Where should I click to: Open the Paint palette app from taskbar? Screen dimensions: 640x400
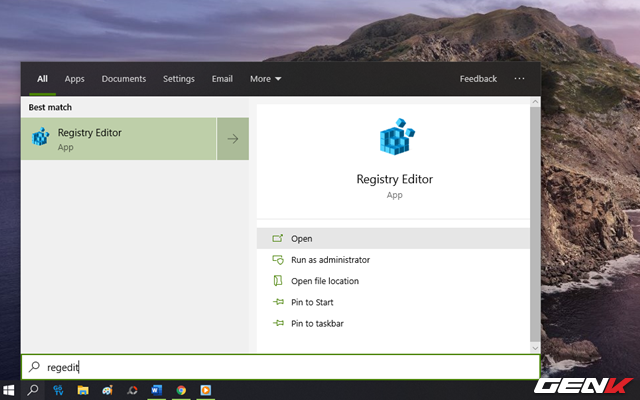tap(107, 390)
